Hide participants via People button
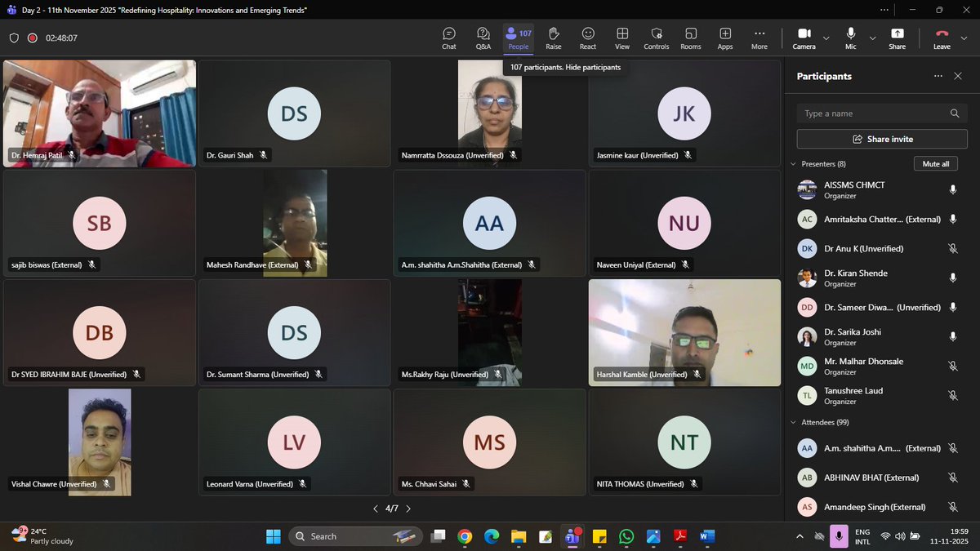Viewport: 980px width, 551px height. [x=519, y=38]
